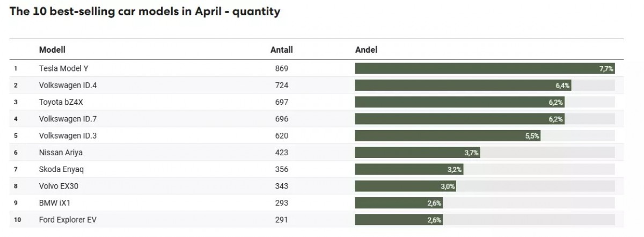Click the quantity value 869
The image size is (644, 237).
pos(282,69)
